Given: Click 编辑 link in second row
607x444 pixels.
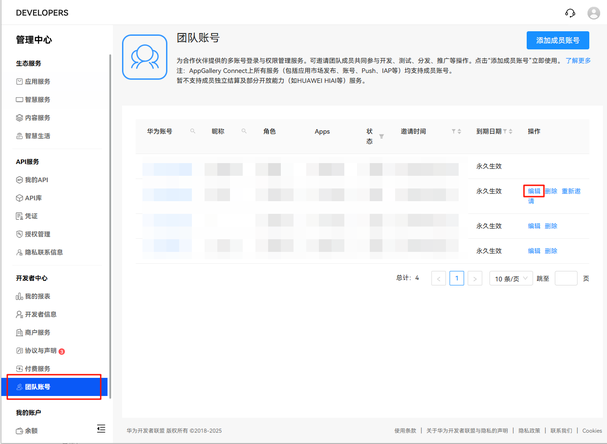Looking at the screenshot, I should point(534,191).
